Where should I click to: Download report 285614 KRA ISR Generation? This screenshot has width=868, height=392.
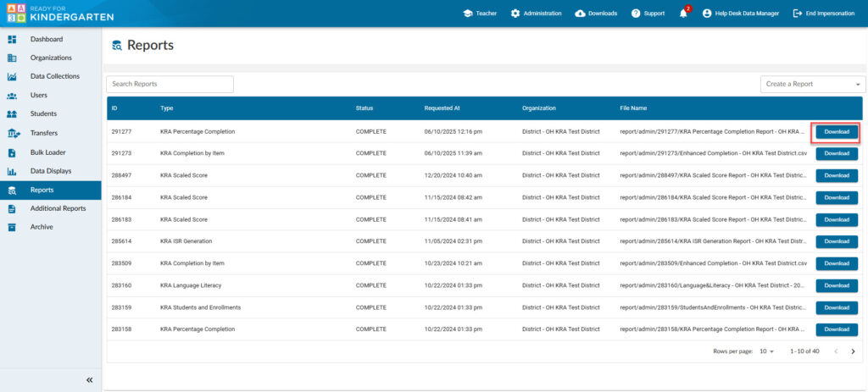click(x=837, y=241)
